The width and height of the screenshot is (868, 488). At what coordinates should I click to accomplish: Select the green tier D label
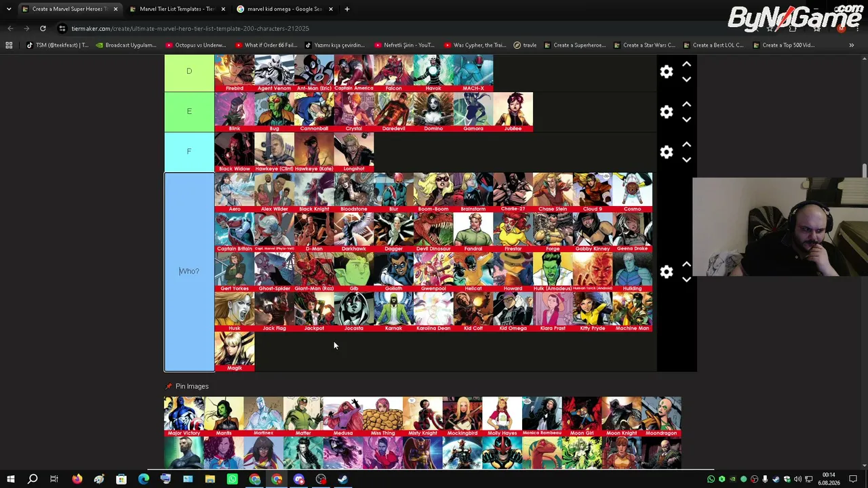[189, 71]
